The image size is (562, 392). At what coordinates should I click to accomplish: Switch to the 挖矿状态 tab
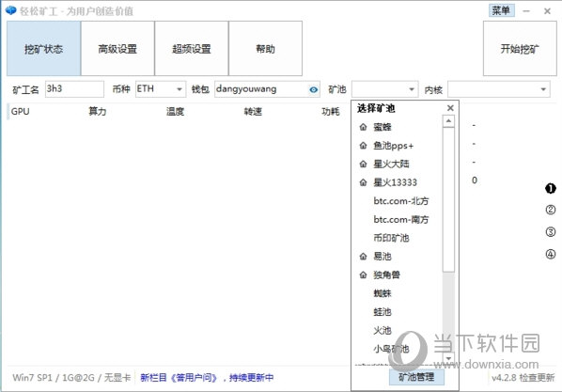pos(44,49)
